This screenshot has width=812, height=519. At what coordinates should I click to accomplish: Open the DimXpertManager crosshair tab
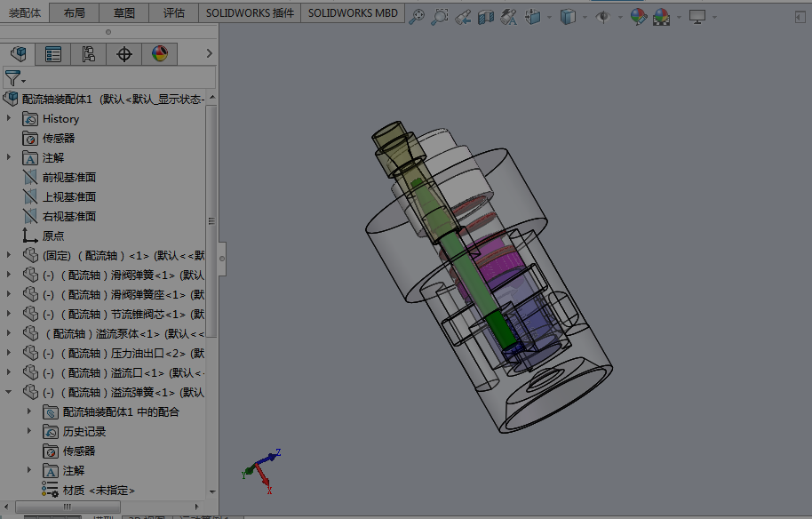click(123, 54)
